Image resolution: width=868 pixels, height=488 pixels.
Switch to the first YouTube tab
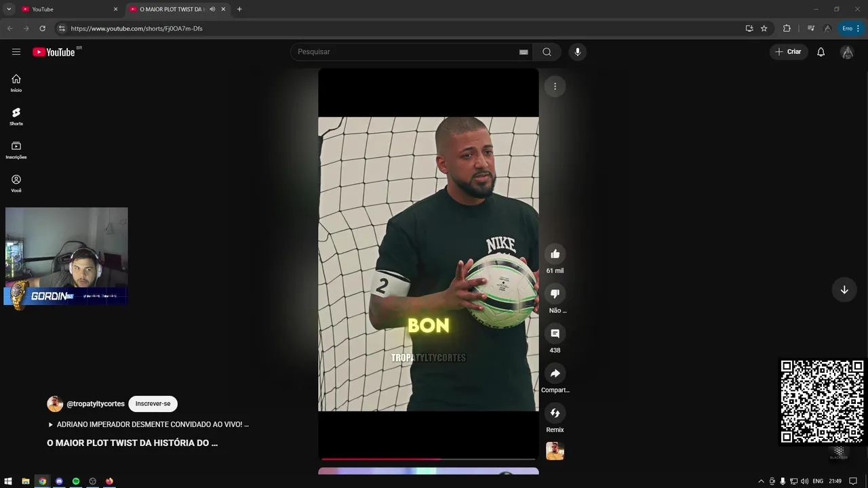tap(70, 9)
